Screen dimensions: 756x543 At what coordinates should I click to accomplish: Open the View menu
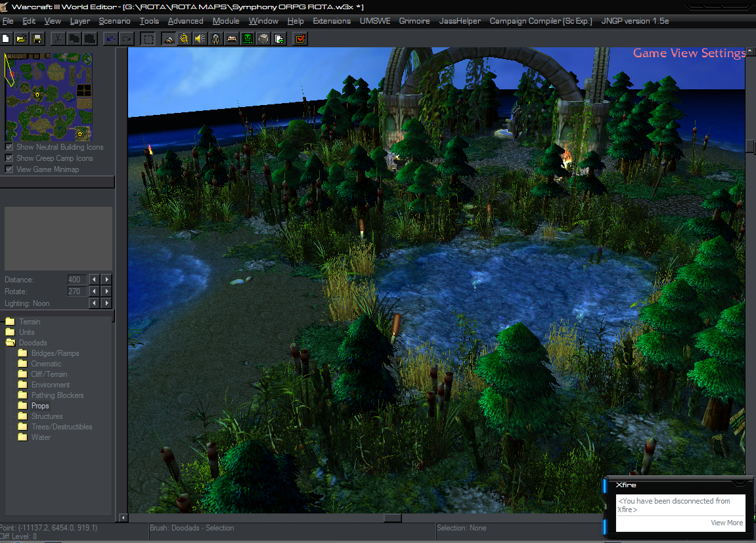53,21
